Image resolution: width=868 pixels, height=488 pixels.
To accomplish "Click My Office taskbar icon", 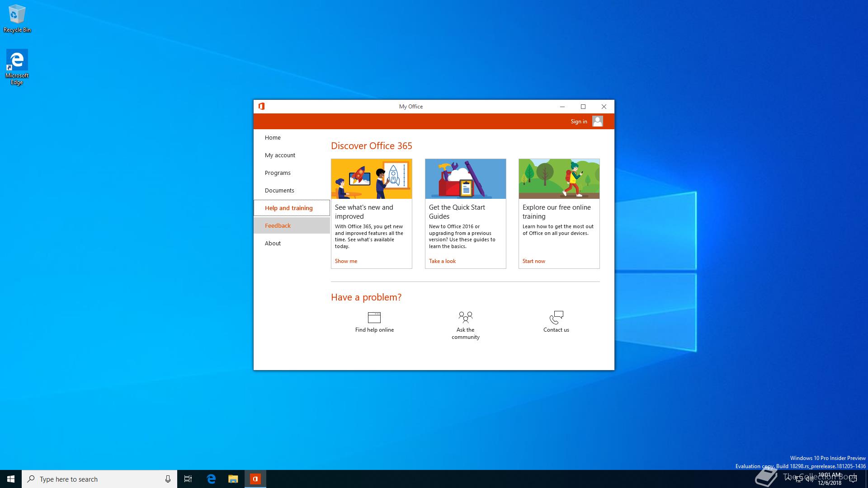I will tap(255, 479).
